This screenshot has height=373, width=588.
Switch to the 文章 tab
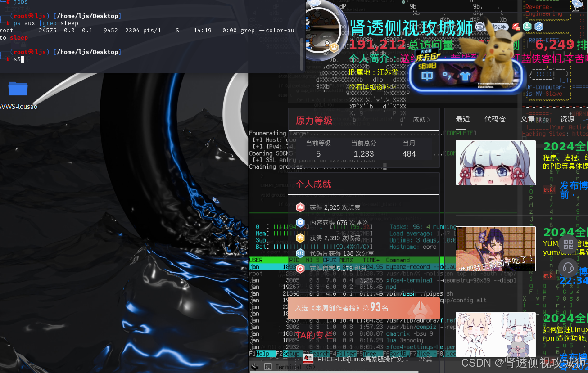tap(533, 119)
